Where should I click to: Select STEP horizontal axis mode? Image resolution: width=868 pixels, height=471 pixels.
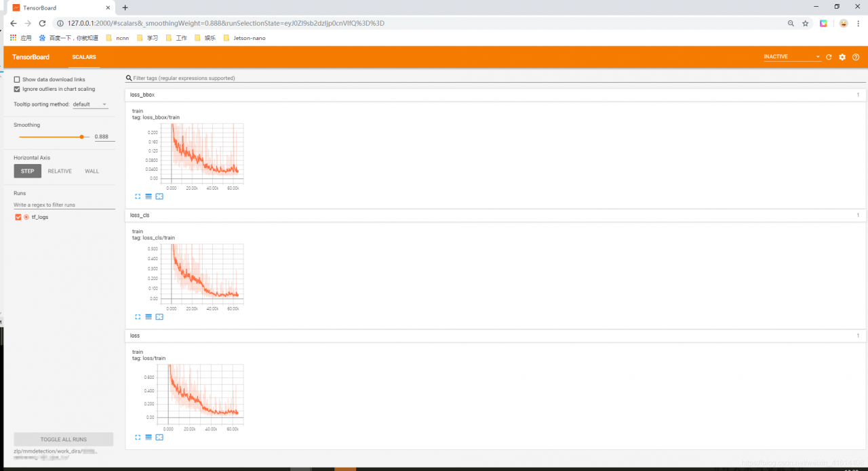27,171
